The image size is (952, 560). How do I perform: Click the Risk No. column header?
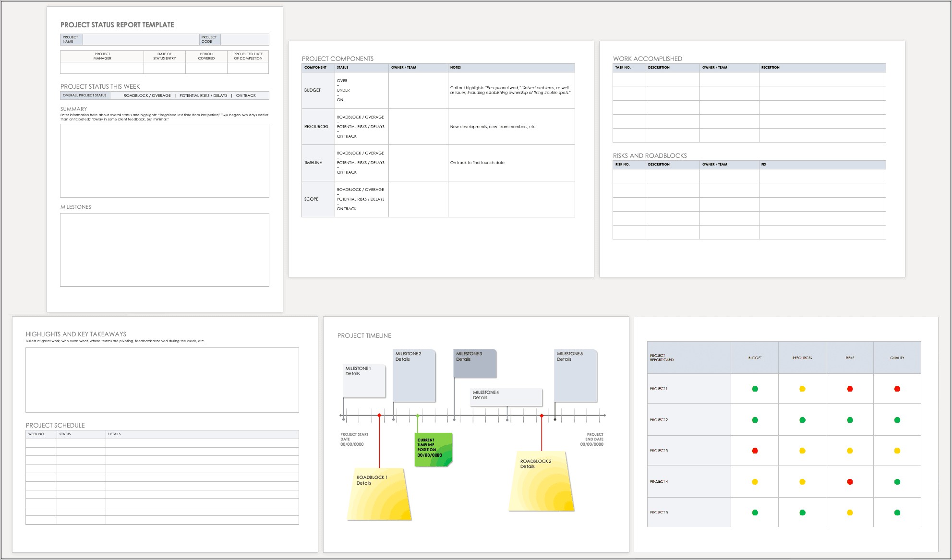629,165
